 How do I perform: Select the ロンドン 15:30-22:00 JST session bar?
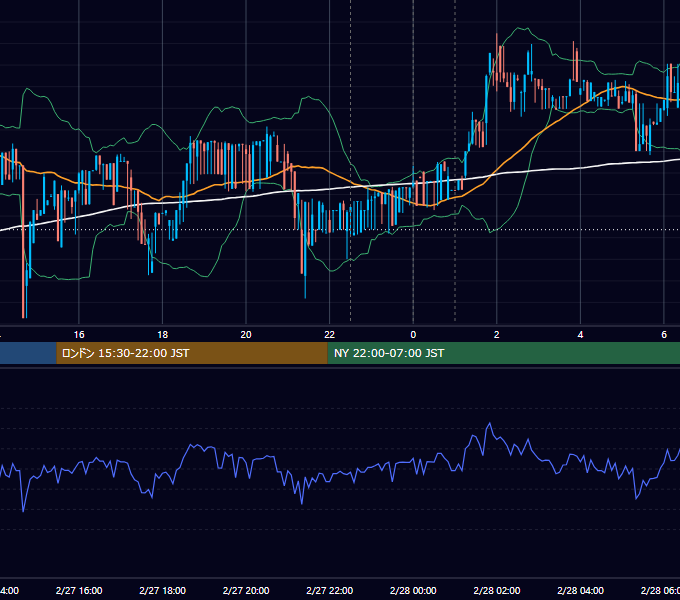pos(192,353)
